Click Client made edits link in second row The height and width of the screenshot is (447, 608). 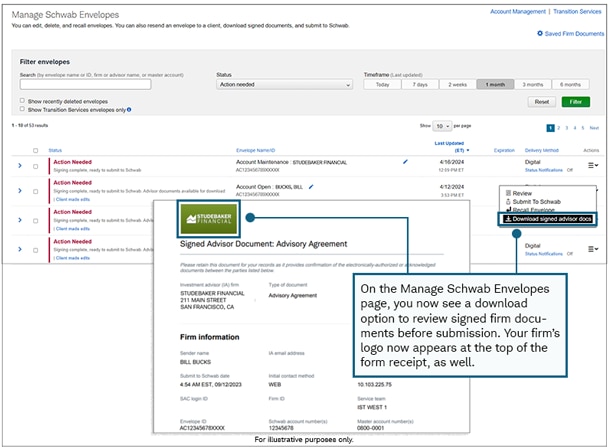click(x=73, y=199)
